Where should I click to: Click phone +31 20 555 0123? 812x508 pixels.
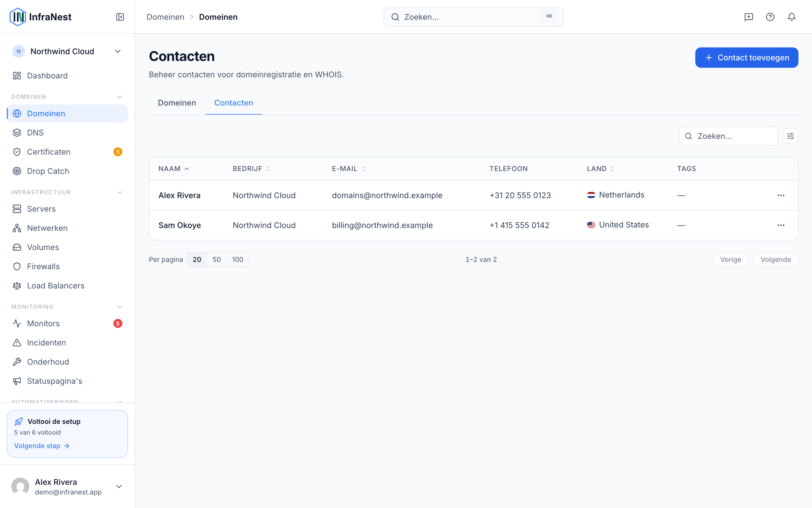520,195
